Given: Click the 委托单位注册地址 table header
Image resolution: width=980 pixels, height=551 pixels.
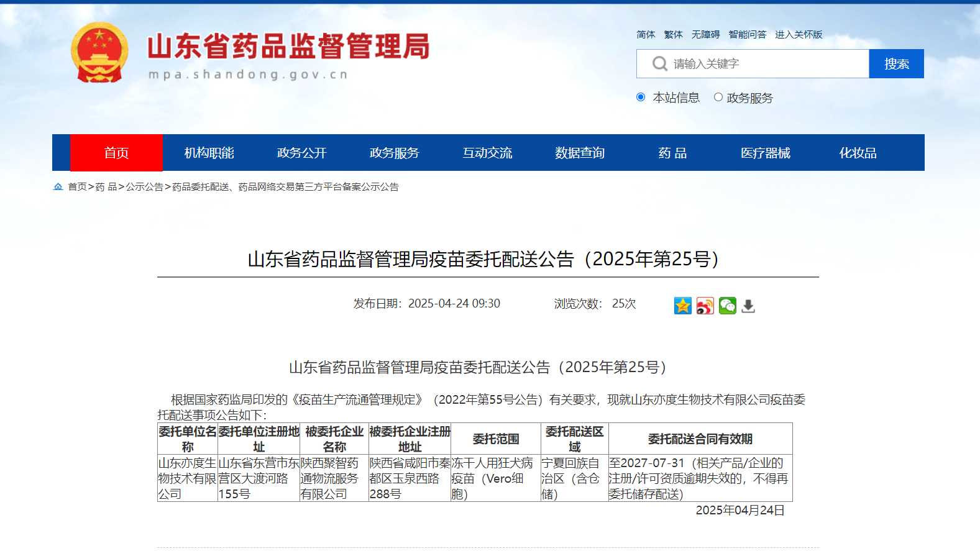Looking at the screenshot, I should 259,439.
